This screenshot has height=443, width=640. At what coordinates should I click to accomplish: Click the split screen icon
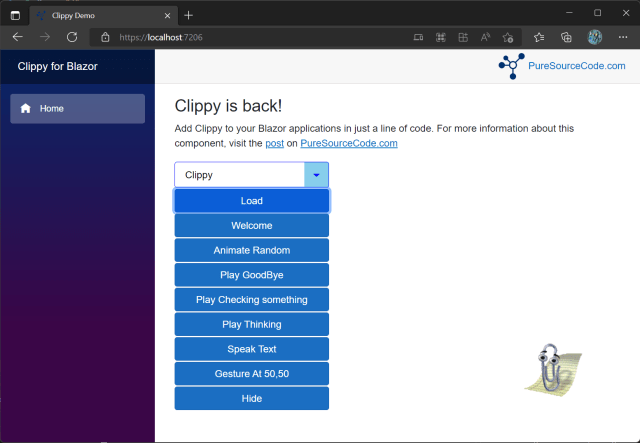(463, 38)
